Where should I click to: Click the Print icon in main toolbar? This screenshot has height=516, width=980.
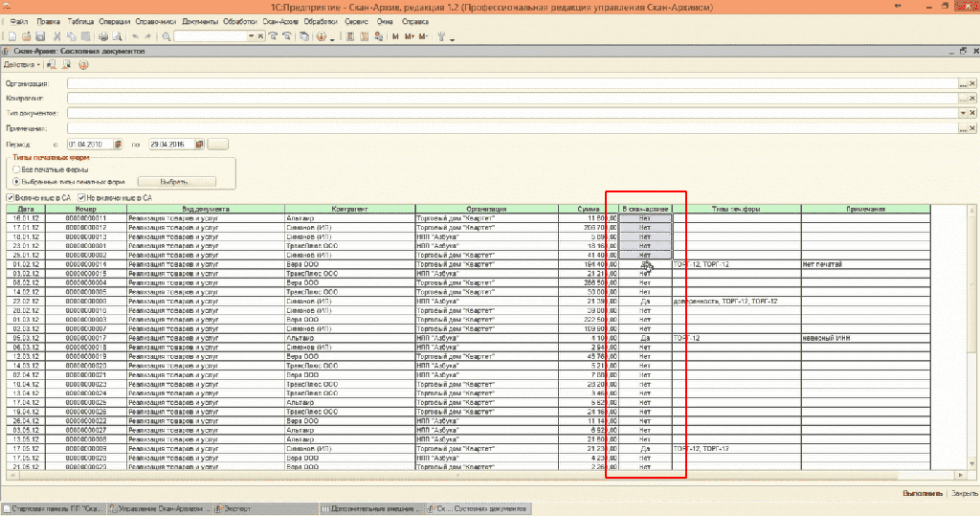click(103, 36)
